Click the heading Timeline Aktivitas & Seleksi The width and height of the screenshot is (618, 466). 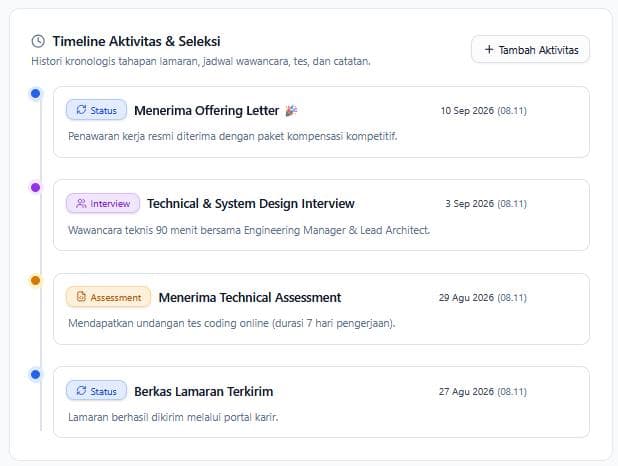click(x=136, y=41)
